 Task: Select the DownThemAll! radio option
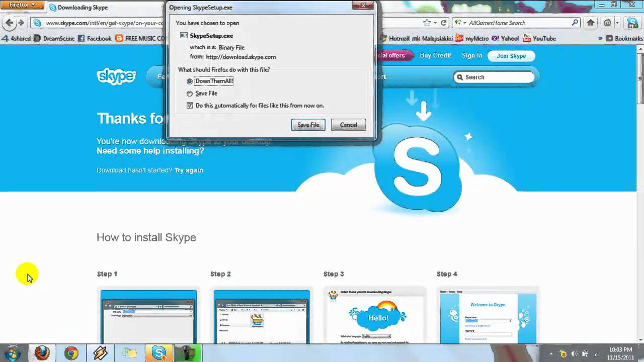190,81
